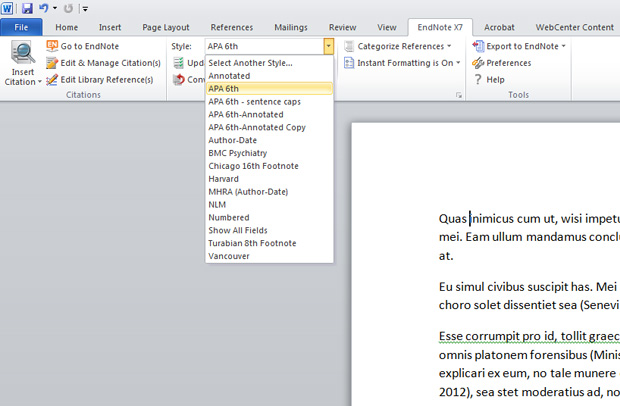Open the File tab

[x=21, y=27]
